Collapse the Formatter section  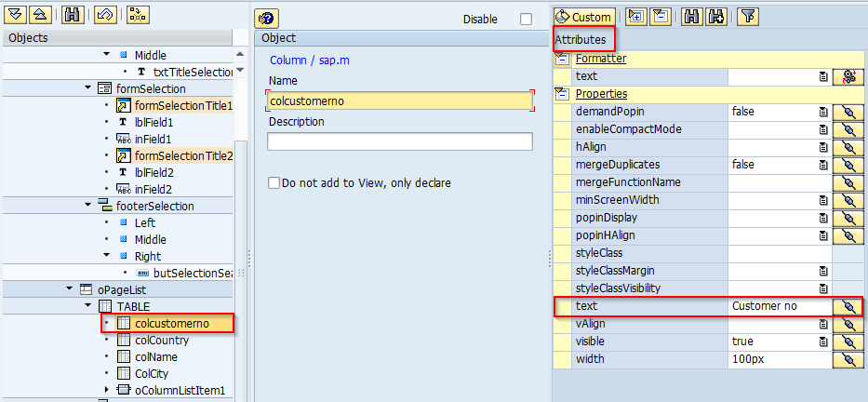pyautogui.click(x=562, y=59)
